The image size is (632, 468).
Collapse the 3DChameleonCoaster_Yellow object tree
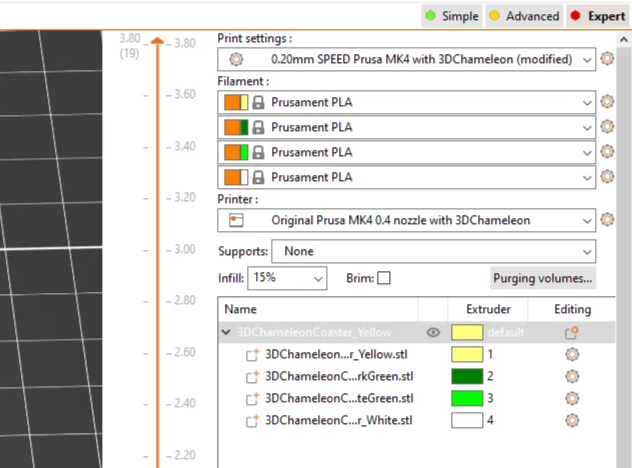tap(226, 332)
